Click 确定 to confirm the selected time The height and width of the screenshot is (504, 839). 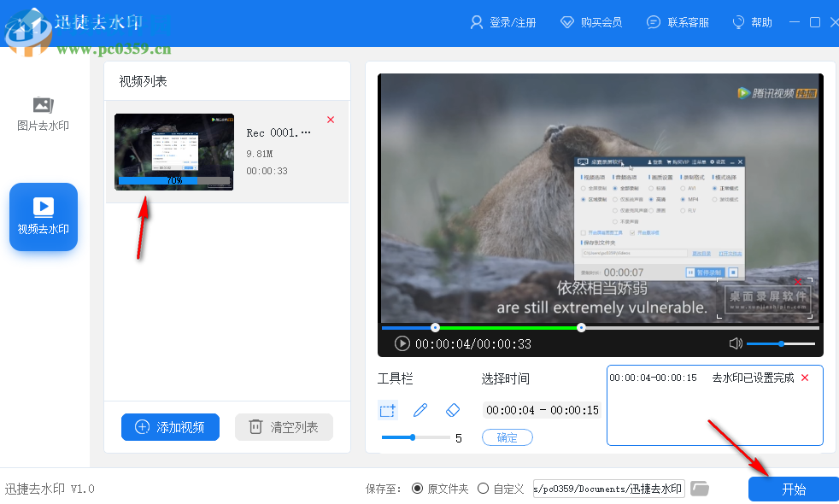(x=507, y=437)
